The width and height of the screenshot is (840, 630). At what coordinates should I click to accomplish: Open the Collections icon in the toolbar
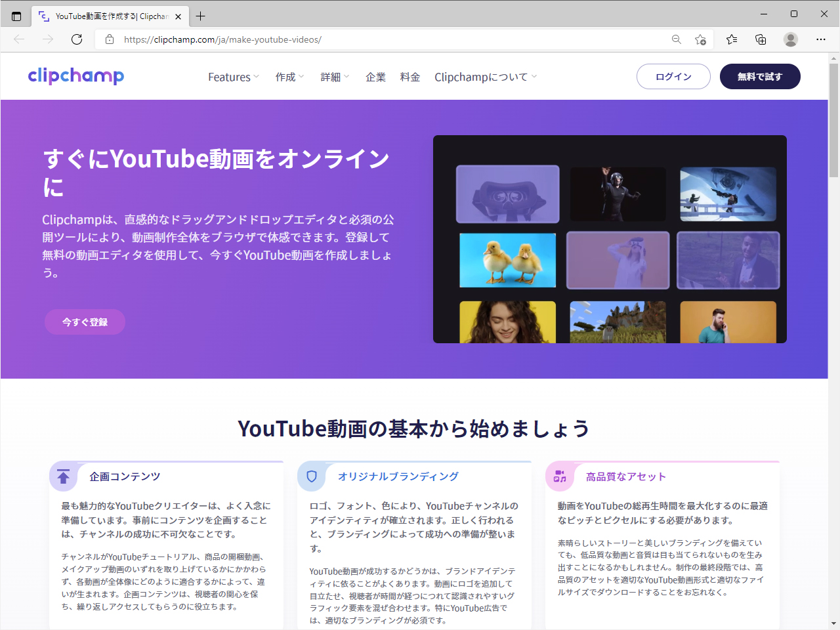coord(760,39)
